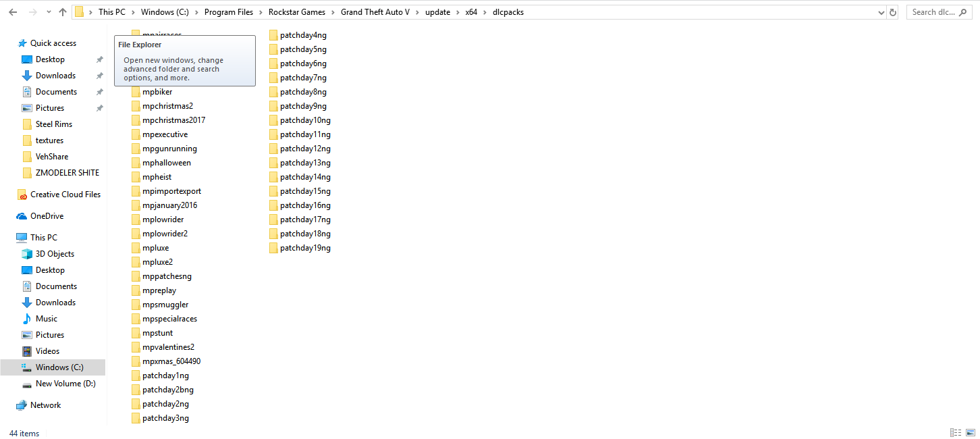Image resolution: width=980 pixels, height=439 pixels.
Task: Select Creative Cloud Files in sidebar
Action: (x=65, y=195)
